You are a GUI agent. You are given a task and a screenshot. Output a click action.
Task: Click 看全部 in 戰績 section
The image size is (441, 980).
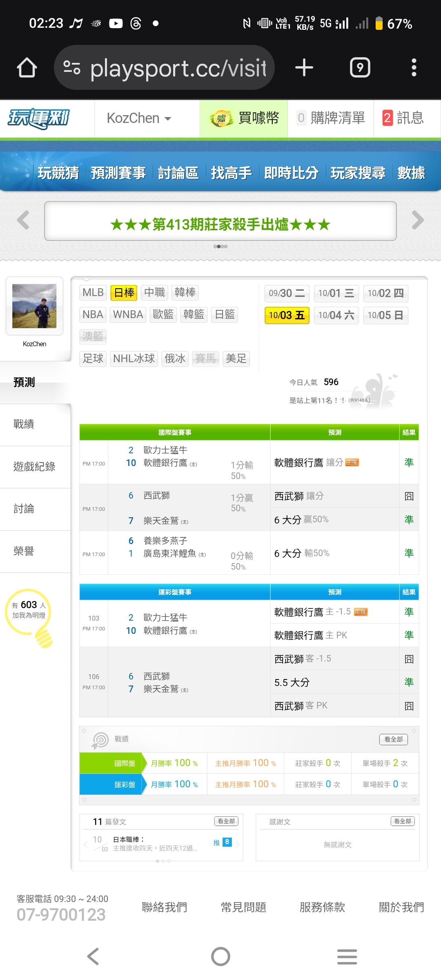tap(394, 739)
